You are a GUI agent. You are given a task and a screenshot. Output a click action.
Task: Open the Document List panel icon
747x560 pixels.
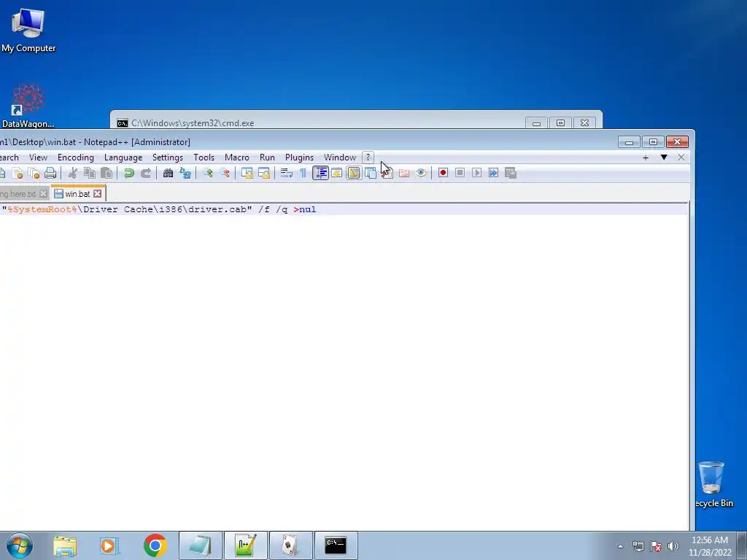click(370, 173)
